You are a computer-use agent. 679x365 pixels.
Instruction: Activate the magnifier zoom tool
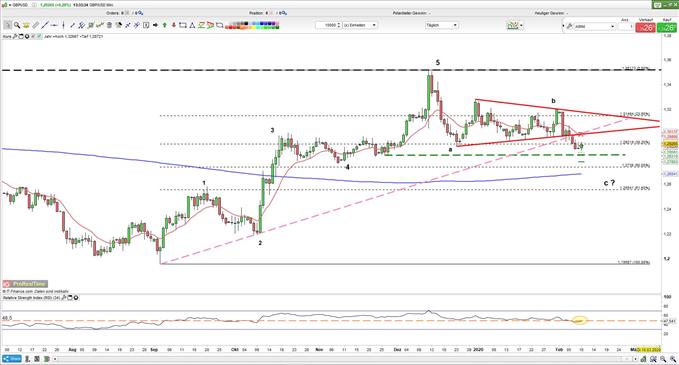(x=17, y=25)
